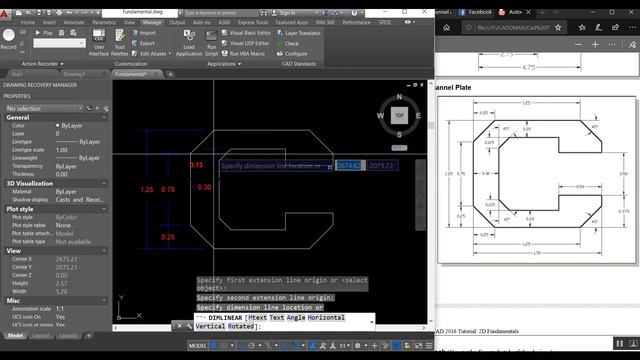Open the No selection object type dropdown
Viewport: 640px width, 360px height.
[x=44, y=108]
